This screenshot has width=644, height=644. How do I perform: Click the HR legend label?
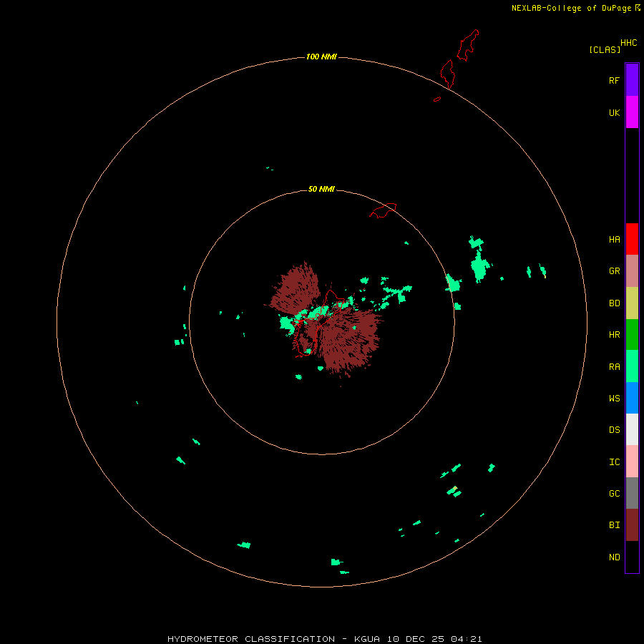[x=615, y=335]
